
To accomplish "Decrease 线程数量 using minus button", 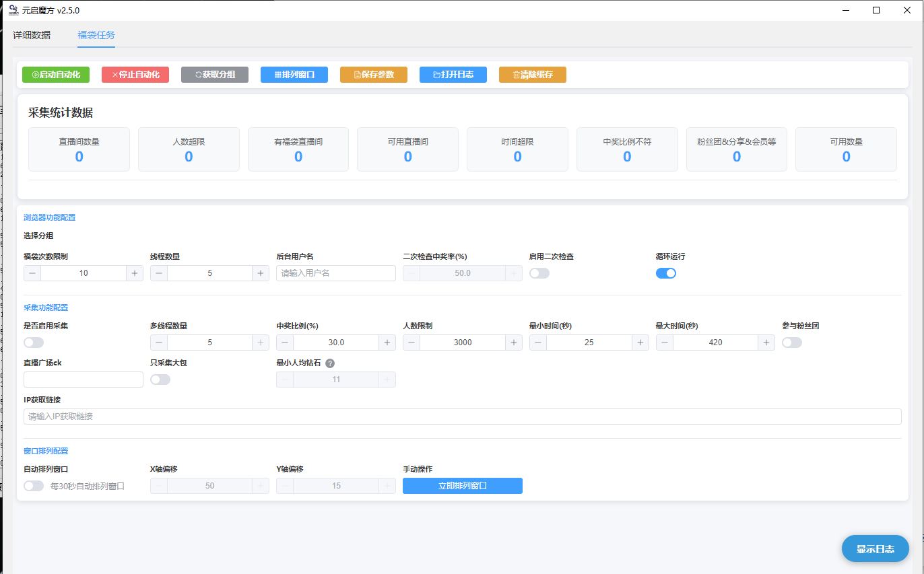I will point(159,273).
